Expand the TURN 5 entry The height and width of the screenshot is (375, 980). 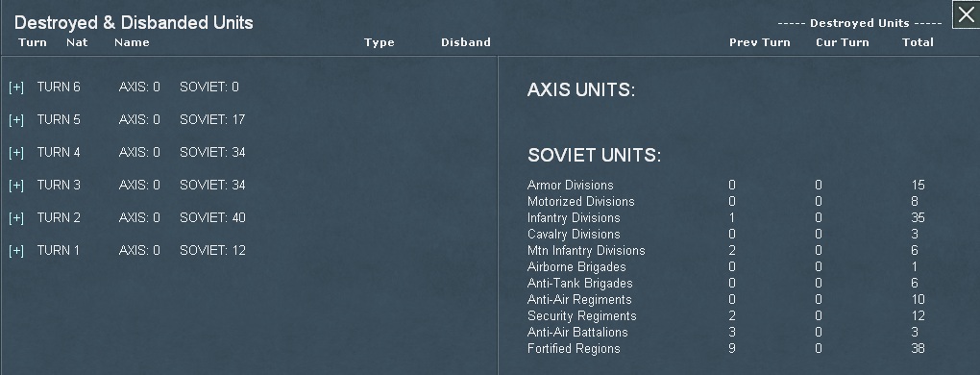click(x=16, y=120)
